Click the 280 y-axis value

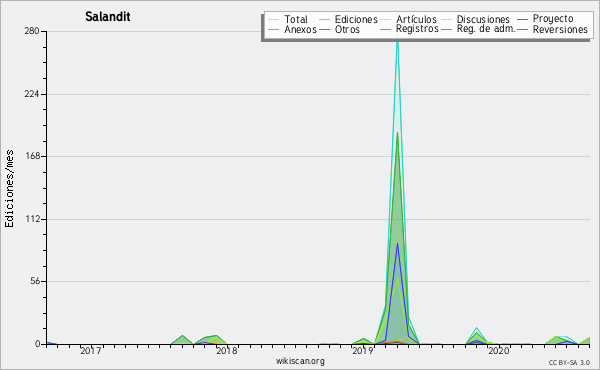point(32,31)
